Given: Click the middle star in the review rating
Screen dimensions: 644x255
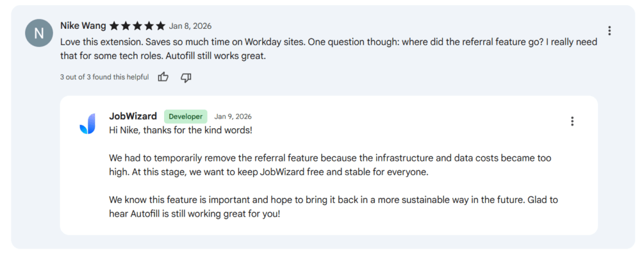Looking at the screenshot, I should (137, 26).
